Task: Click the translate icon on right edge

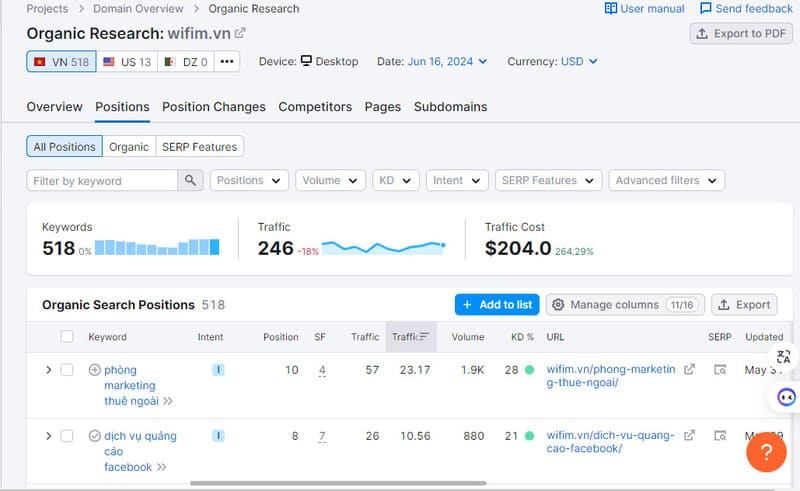Action: click(x=783, y=357)
